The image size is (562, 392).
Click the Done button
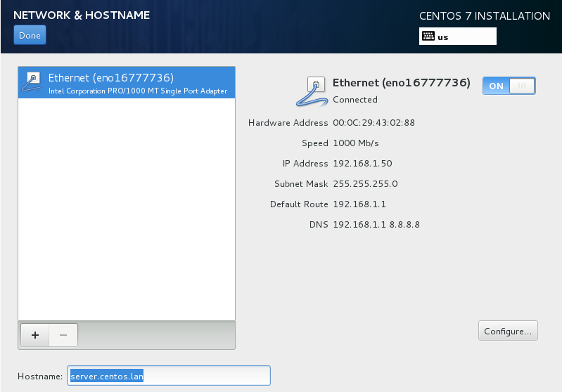(x=29, y=35)
